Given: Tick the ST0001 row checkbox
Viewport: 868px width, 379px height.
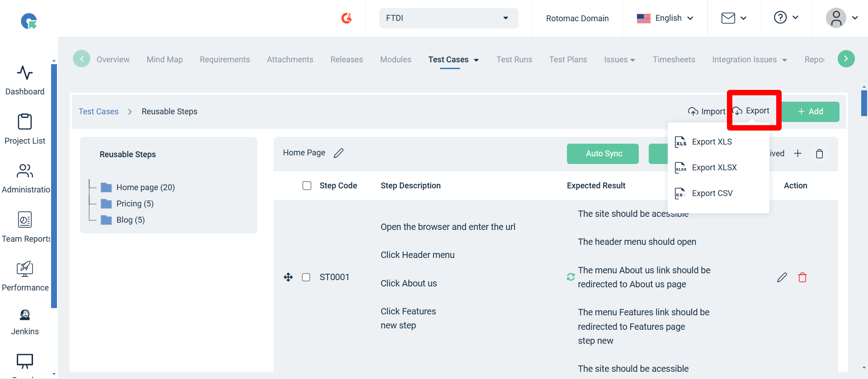Looking at the screenshot, I should tap(306, 277).
